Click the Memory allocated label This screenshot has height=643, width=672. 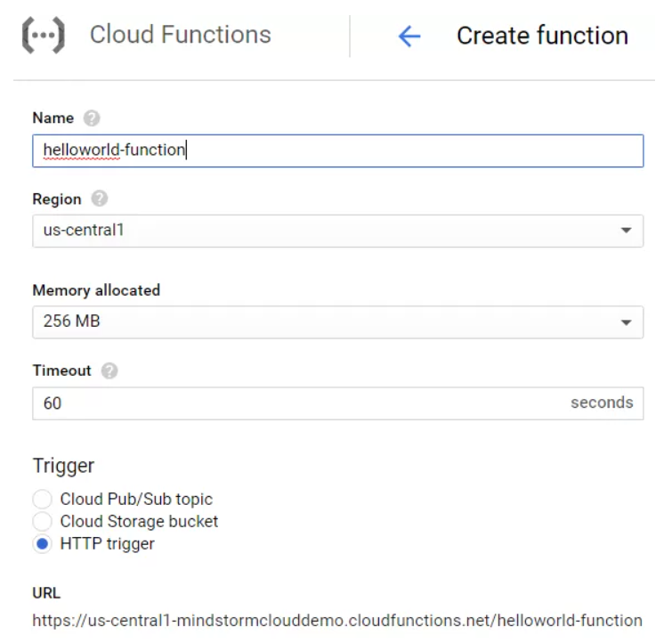pyautogui.click(x=96, y=290)
